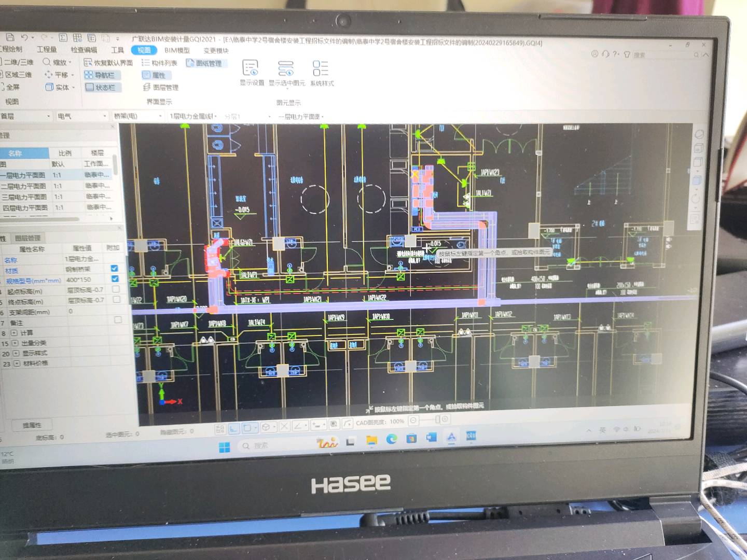Viewport: 747px width, 560px height.
Task: Click the CAD图亮度 brightness slider handle
Action: 438,419
